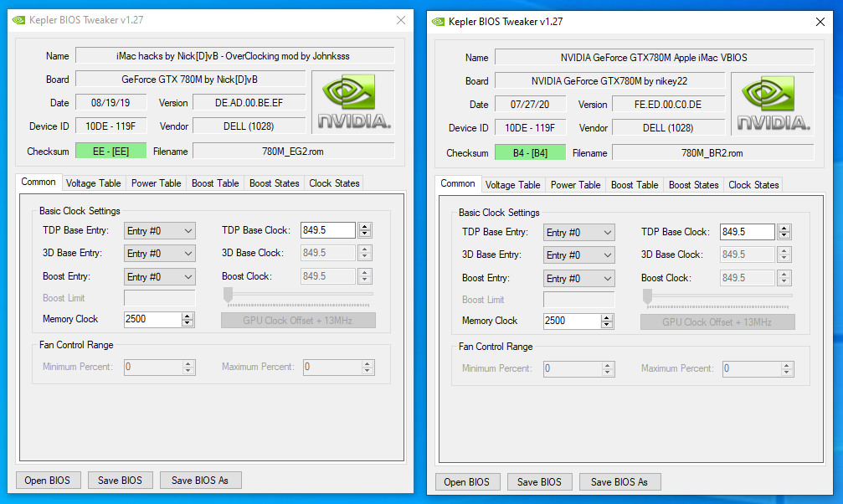Screen dimensions: 843x504
Task: Open Clock States tab in right window
Action: coord(753,185)
